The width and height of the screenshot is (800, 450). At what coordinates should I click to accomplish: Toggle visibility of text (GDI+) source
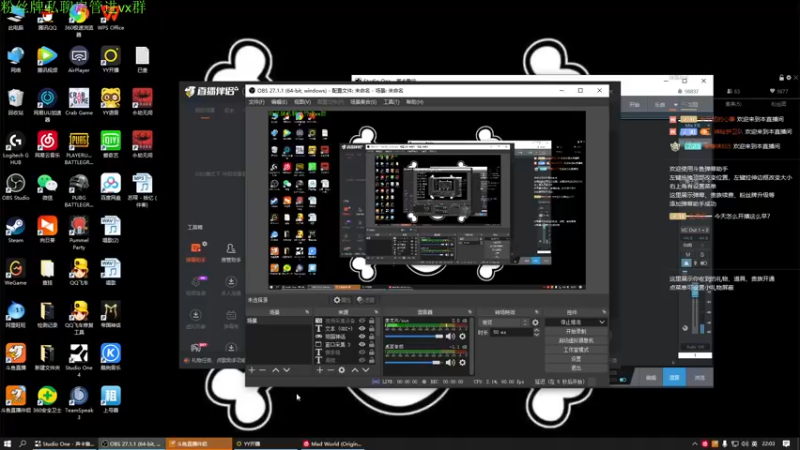click(x=362, y=329)
